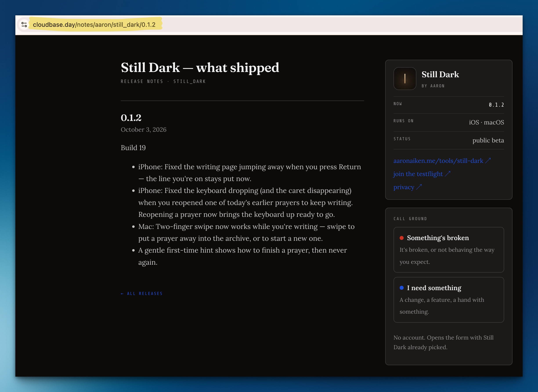The height and width of the screenshot is (392, 538).
Task: Click the iOS · macOS value
Action: click(x=486, y=122)
